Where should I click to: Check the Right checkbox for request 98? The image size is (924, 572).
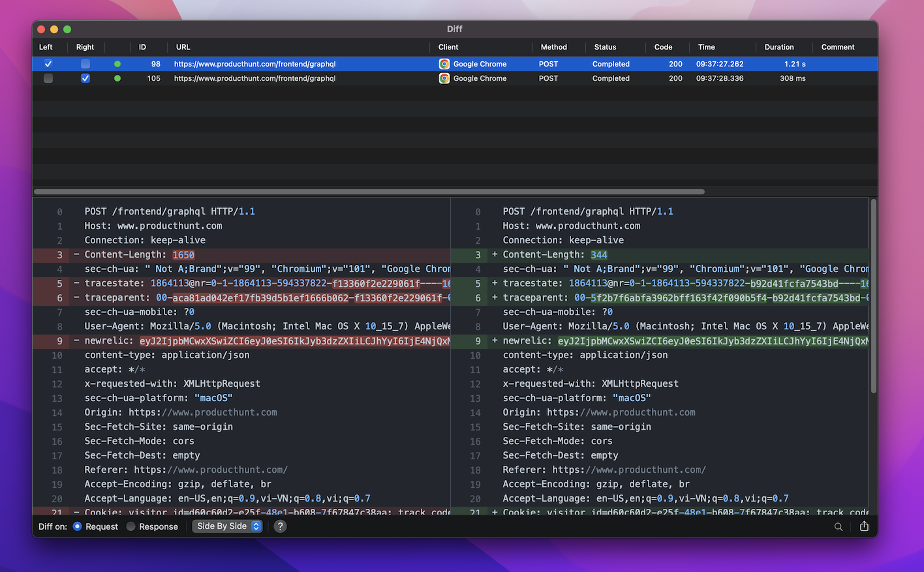tap(85, 64)
